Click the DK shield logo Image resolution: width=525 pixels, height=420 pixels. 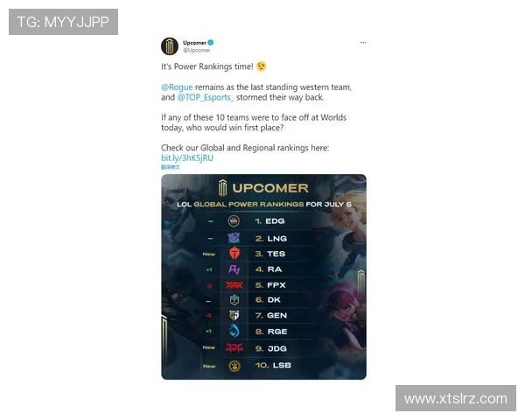(x=234, y=300)
